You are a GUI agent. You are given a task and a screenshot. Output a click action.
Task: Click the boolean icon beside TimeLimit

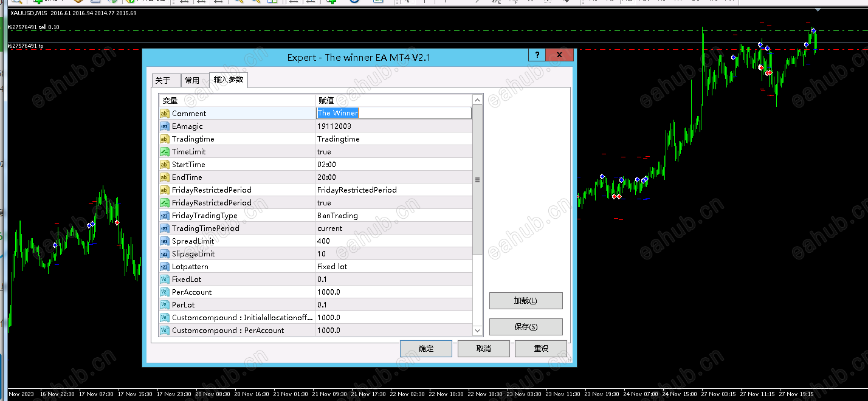click(164, 152)
